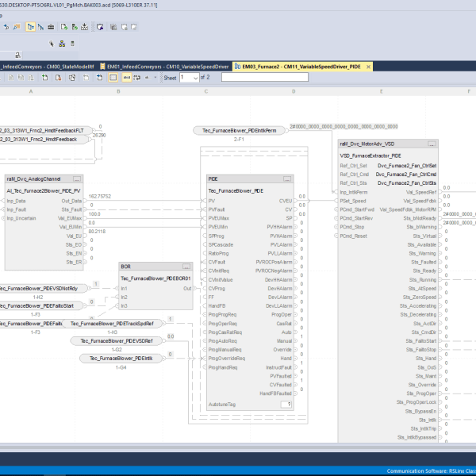Toggle the Controller Organizer panel icon

click(x=30, y=27)
